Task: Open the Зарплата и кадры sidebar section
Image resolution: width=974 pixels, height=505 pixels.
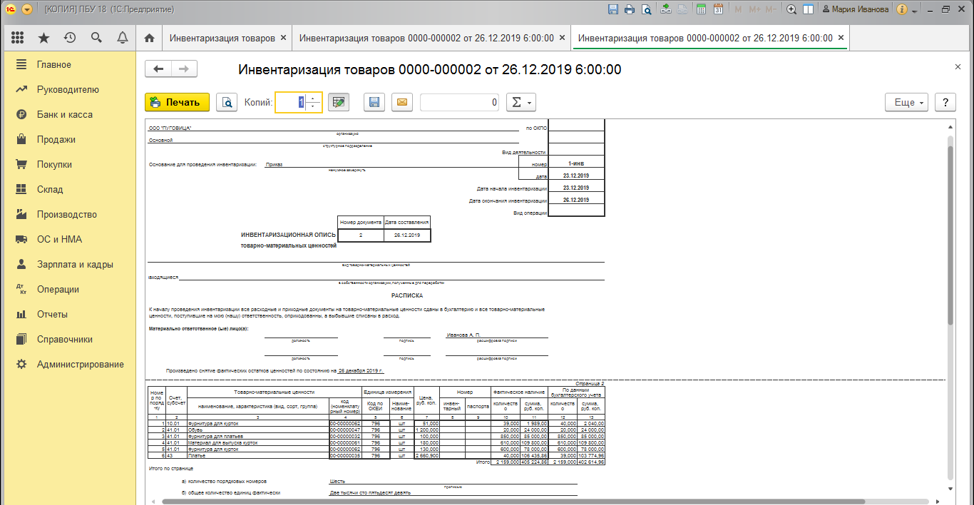Action: click(75, 264)
